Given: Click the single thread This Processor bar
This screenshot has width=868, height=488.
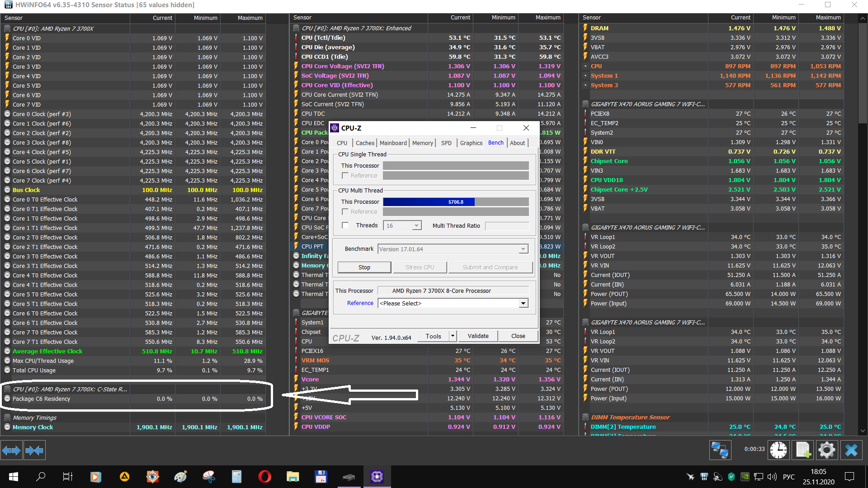Looking at the screenshot, I should pos(456,165).
